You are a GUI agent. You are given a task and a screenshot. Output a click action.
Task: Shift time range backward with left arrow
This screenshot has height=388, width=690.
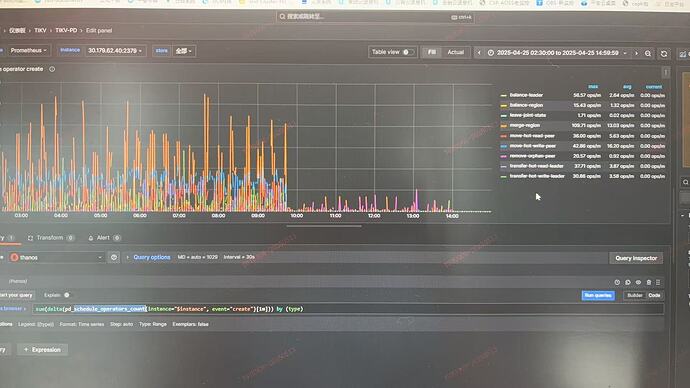point(479,53)
